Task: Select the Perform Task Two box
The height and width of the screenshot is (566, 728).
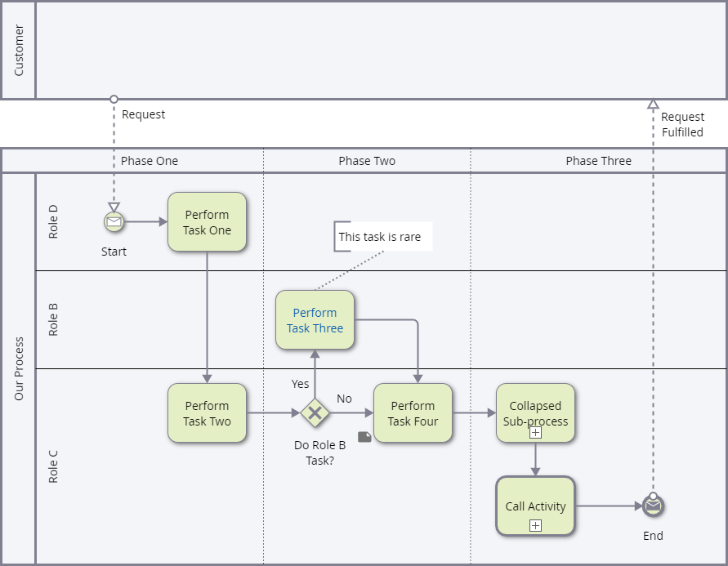Action: [x=207, y=413]
